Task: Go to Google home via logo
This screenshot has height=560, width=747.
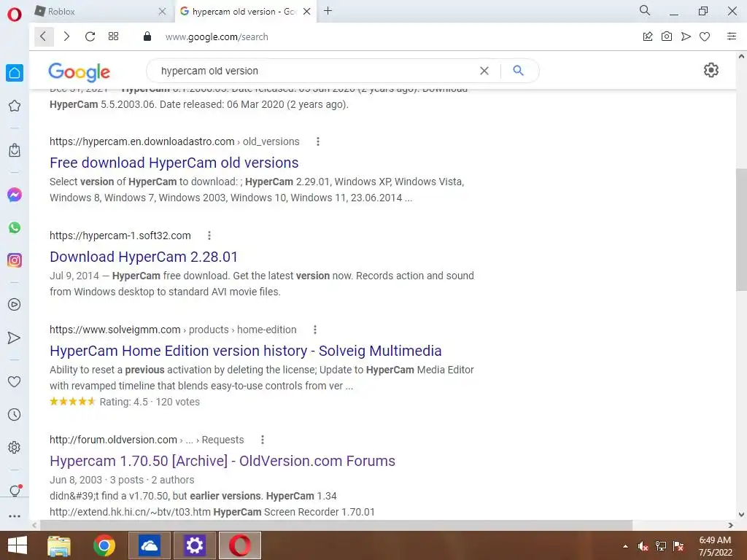Action: click(x=79, y=72)
